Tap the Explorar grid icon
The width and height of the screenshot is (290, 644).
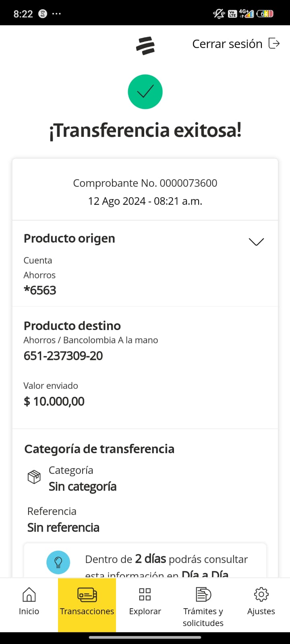[x=145, y=594]
